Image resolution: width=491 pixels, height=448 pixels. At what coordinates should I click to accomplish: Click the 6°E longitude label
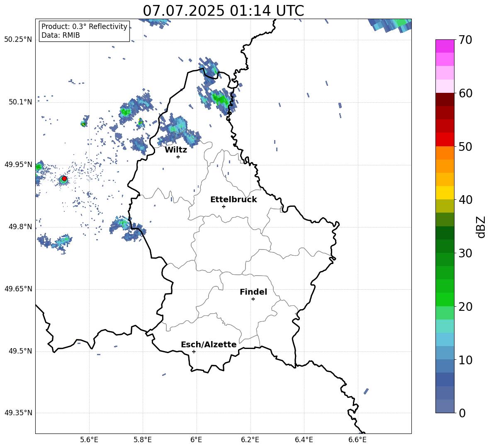196,440
